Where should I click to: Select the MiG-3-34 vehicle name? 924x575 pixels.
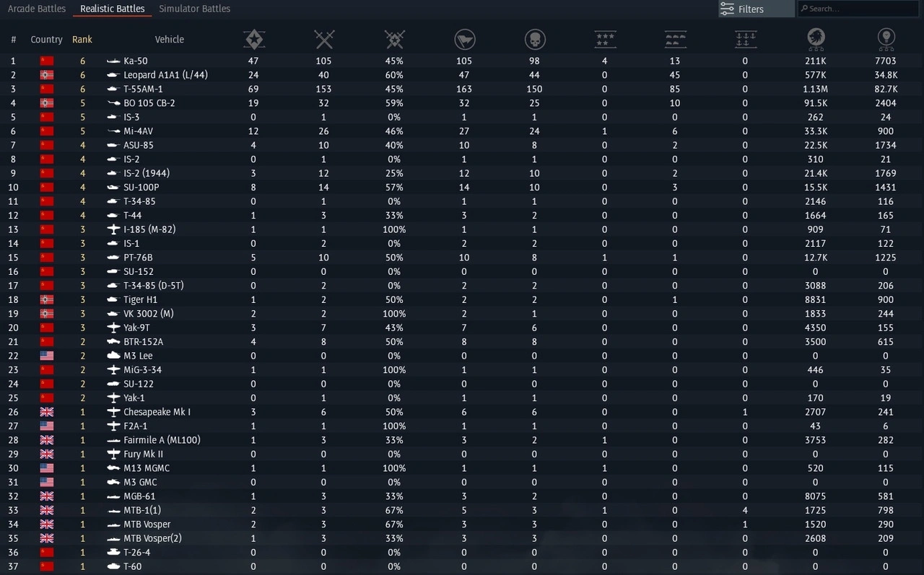coord(142,370)
